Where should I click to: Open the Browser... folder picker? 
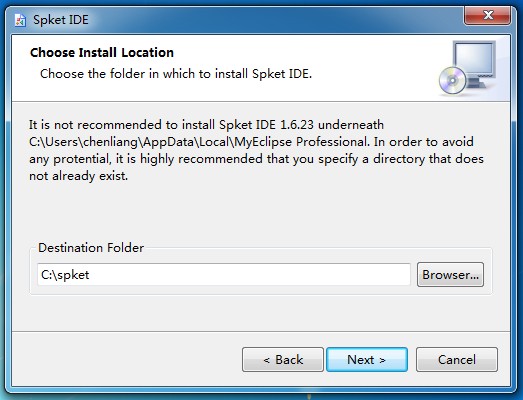pos(450,275)
